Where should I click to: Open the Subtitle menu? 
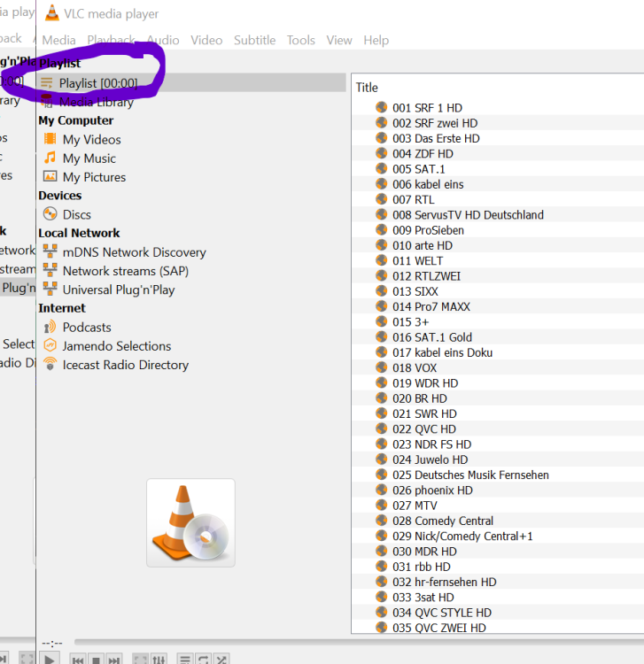click(x=254, y=40)
